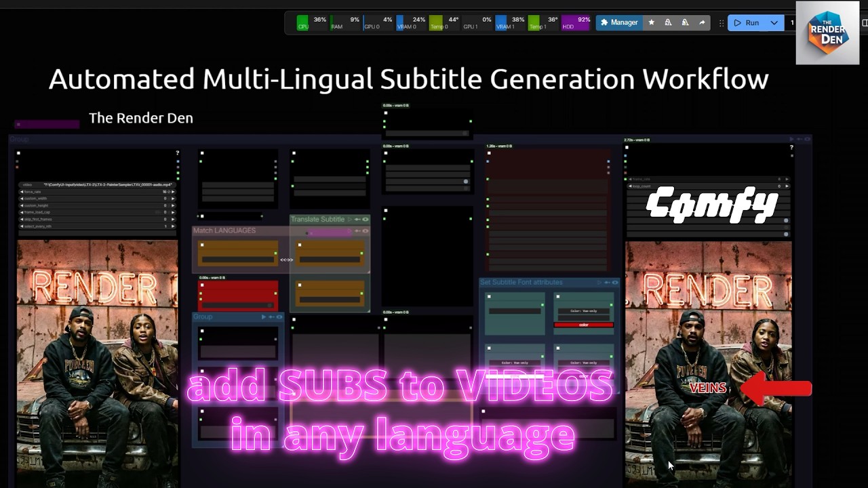Click the purple node in Translate Subtitle group
Screen dimensions: 868x488
click(329, 232)
